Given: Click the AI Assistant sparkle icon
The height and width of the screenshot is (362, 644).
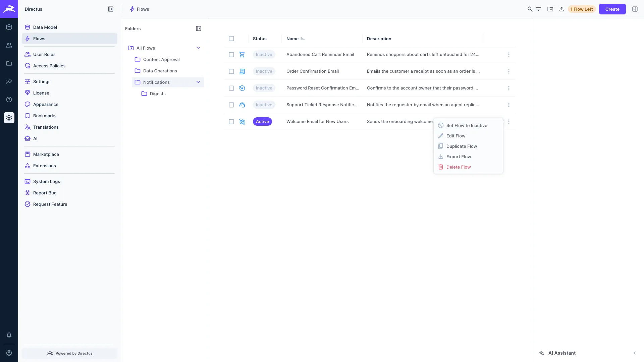Looking at the screenshot, I should coord(541,353).
